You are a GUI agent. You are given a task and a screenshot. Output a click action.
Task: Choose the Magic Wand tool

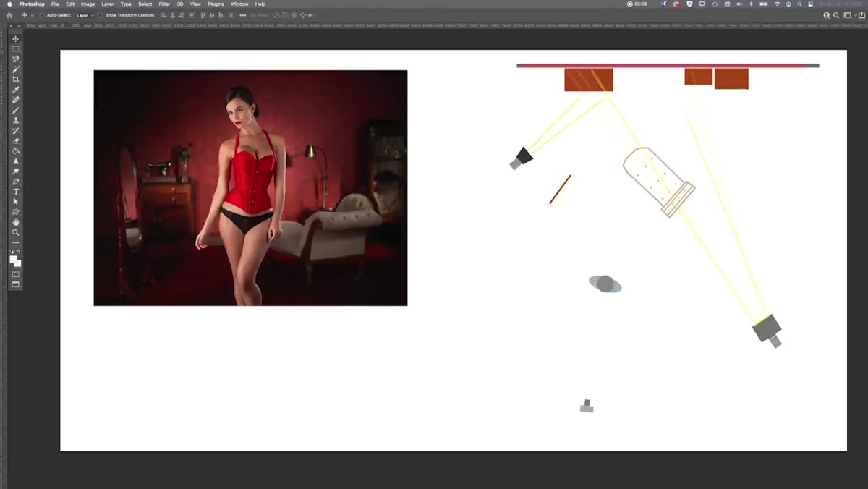(15, 69)
